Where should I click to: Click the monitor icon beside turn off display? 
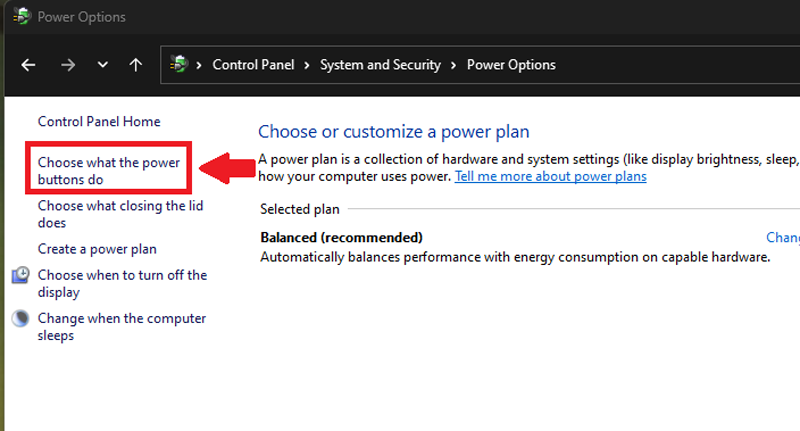tap(21, 275)
